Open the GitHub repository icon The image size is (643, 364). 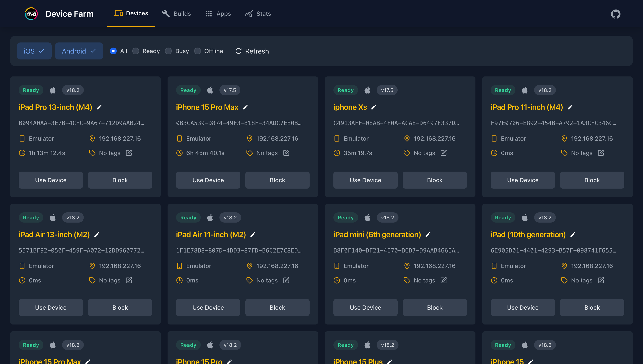[616, 14]
